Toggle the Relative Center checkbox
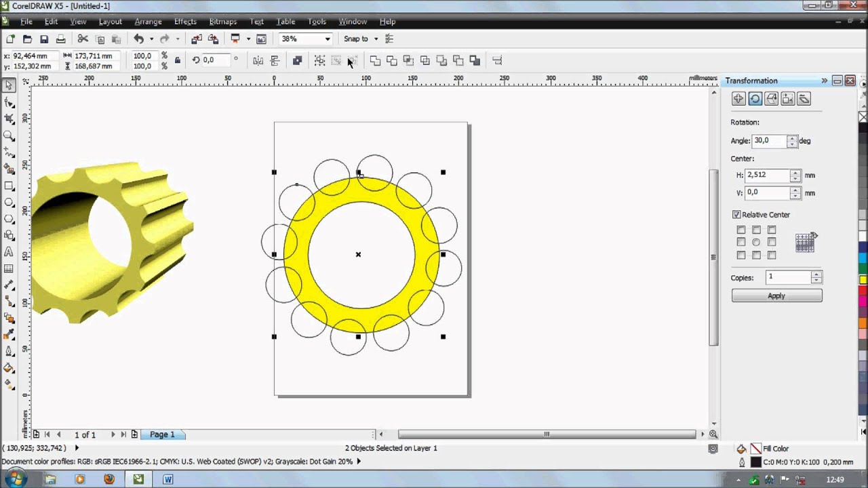 [x=736, y=214]
